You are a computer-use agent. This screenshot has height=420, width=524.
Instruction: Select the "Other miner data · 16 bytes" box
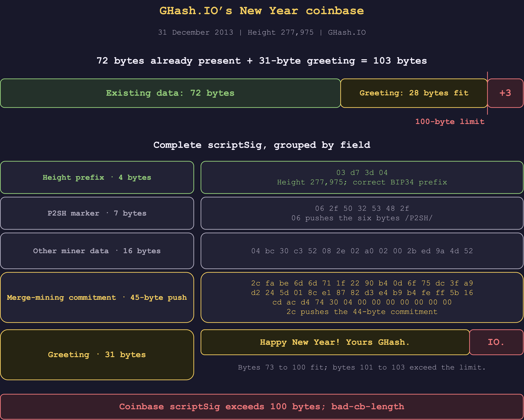[x=97, y=251]
